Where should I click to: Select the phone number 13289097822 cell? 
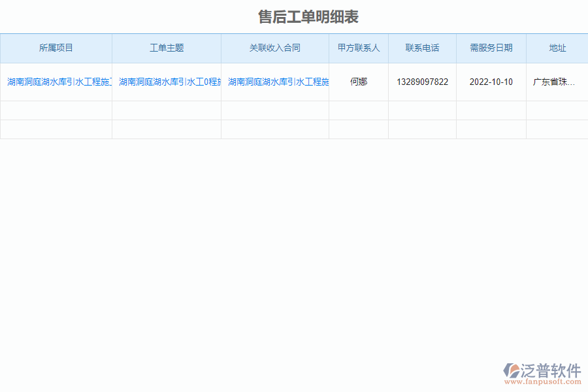[422, 81]
